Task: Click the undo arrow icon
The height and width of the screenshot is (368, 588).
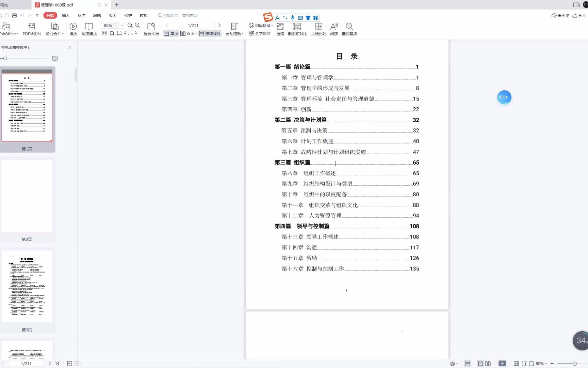Action: tap(22, 15)
